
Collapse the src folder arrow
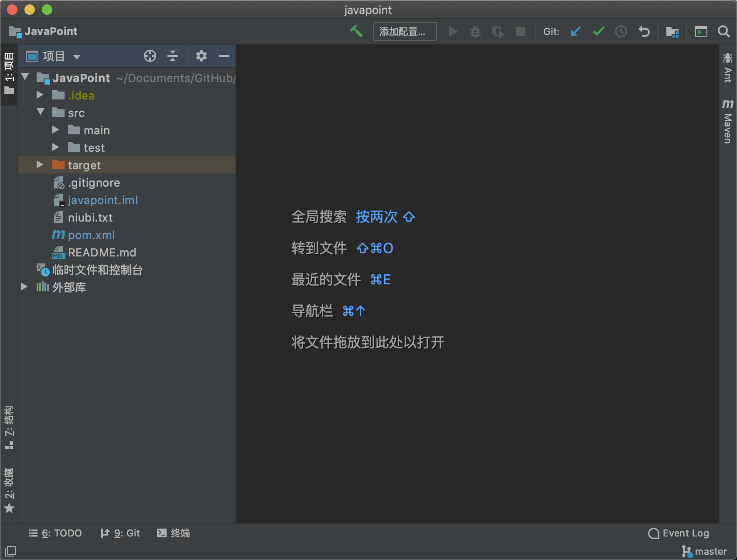[41, 112]
